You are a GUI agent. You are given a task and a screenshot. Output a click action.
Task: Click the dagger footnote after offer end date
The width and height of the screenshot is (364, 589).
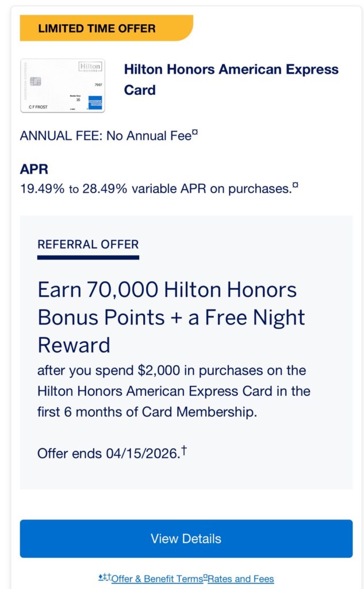[x=183, y=450]
